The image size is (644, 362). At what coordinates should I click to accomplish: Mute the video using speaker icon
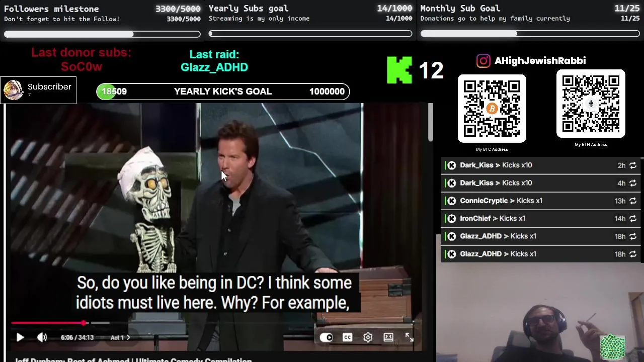[x=42, y=337]
